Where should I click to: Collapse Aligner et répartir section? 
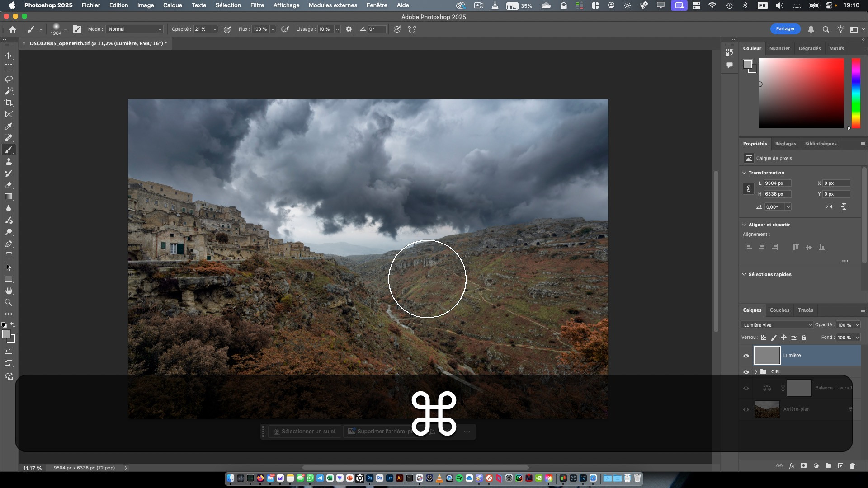pyautogui.click(x=744, y=225)
